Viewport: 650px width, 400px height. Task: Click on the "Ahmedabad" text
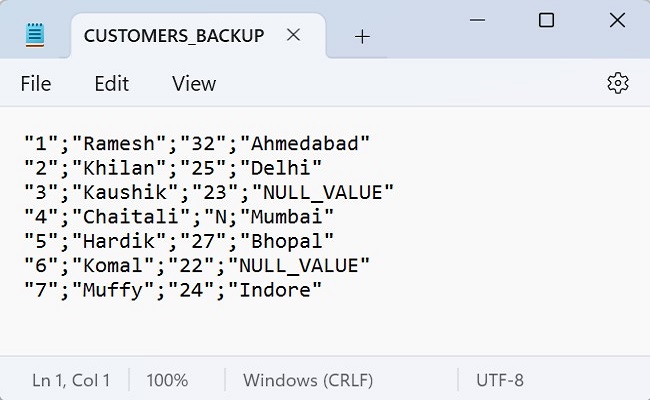pos(310,143)
